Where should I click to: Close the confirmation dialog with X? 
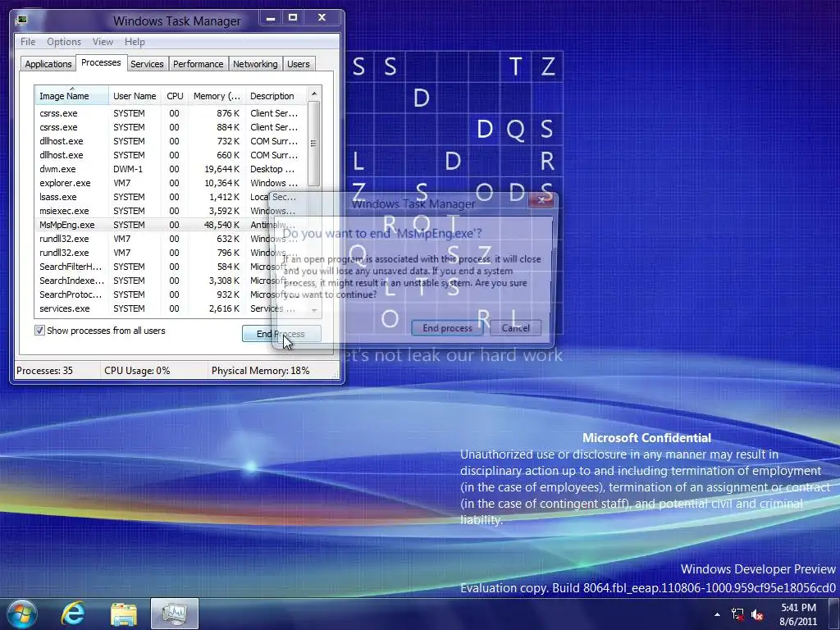(541, 200)
